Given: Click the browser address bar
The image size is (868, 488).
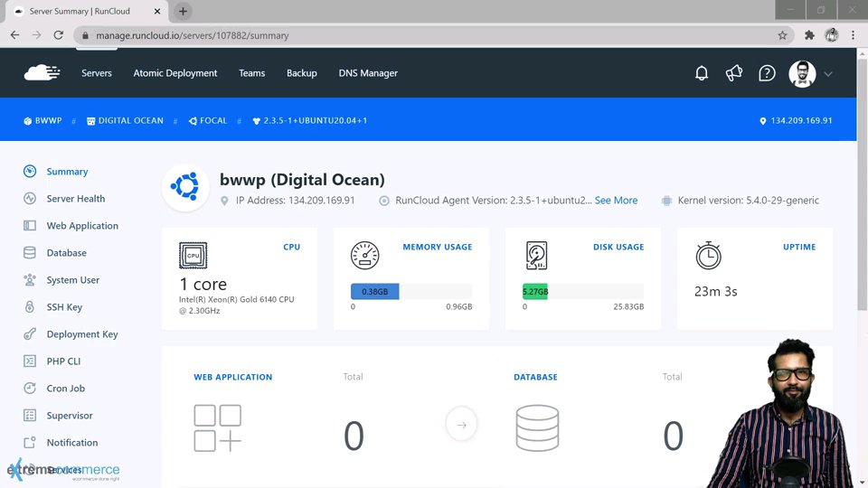Looking at the screenshot, I should (435, 35).
